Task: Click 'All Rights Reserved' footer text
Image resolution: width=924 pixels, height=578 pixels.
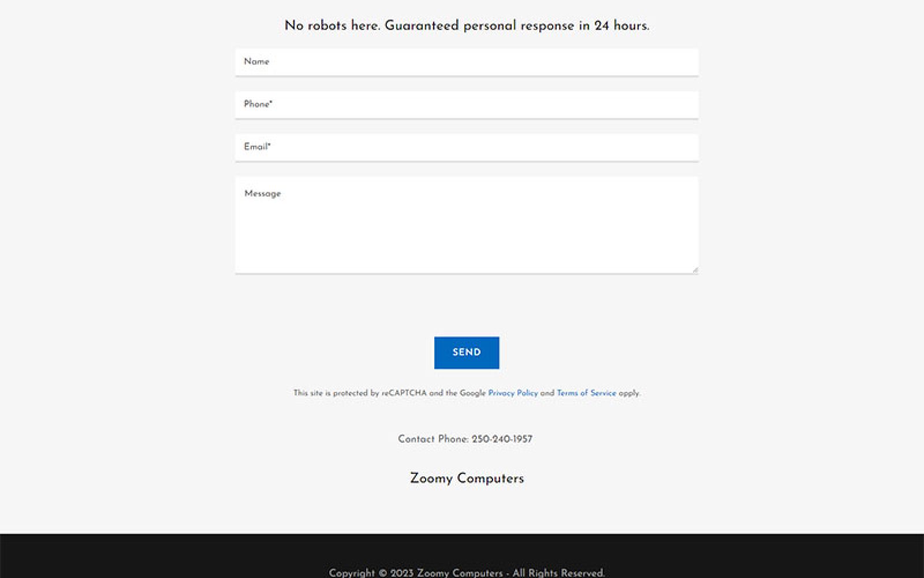Action: tap(558, 573)
